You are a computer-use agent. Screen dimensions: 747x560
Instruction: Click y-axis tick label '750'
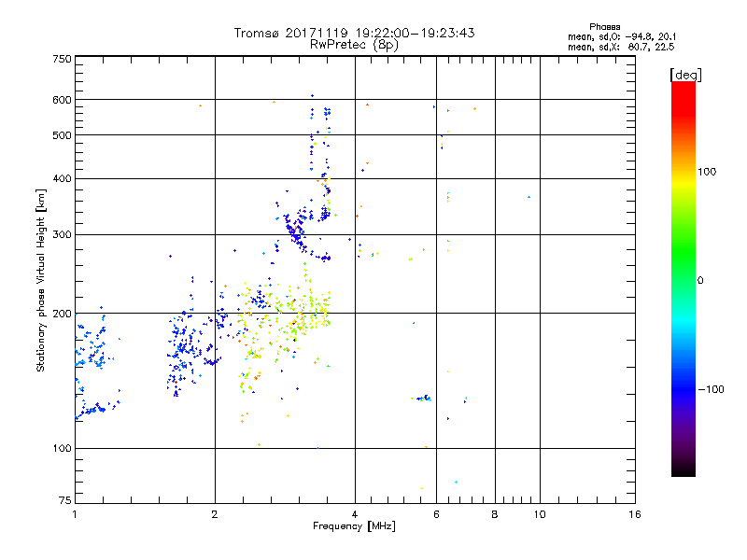[63, 59]
